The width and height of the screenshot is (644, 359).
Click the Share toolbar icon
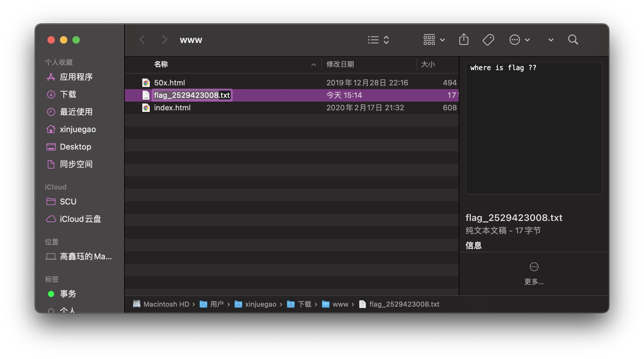(464, 40)
